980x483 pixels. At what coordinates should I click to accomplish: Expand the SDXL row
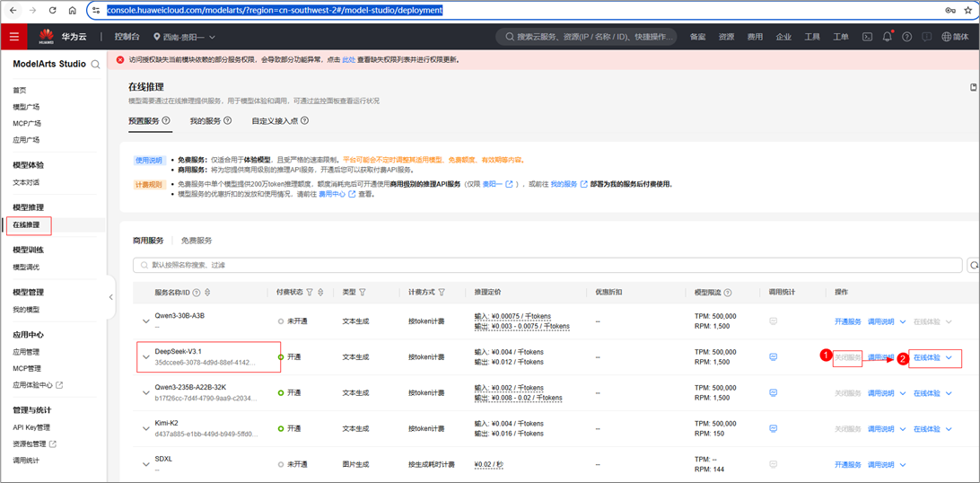pos(146,465)
